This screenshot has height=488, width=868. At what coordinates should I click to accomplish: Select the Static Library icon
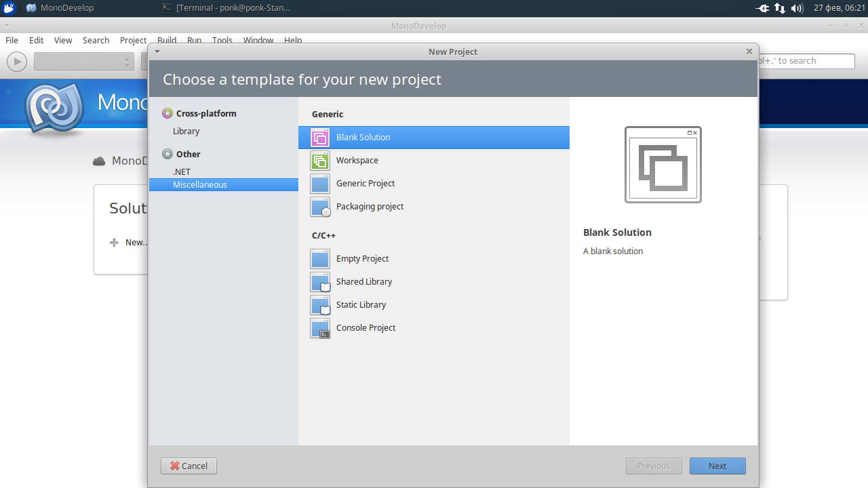[x=320, y=305]
